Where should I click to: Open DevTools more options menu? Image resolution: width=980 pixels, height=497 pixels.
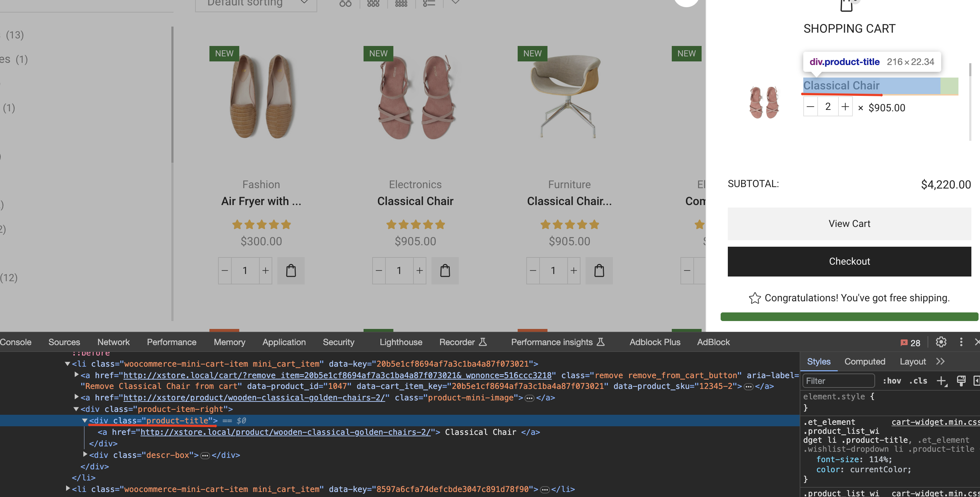(961, 342)
